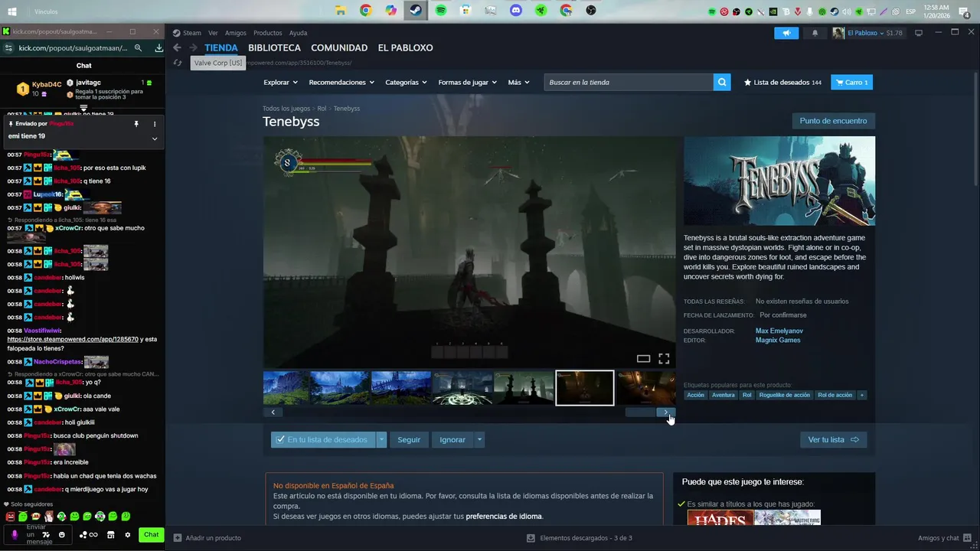Open Lista de deseados wishlist

(782, 82)
